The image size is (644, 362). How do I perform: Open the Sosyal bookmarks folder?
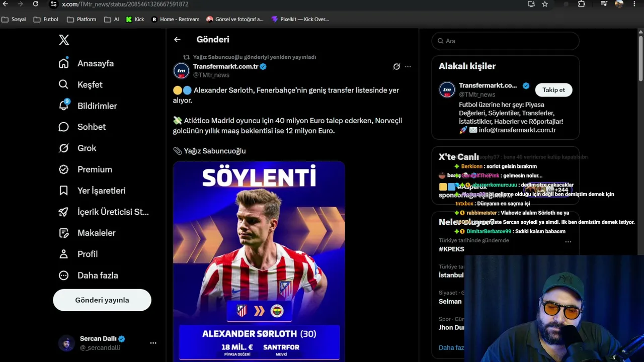click(x=14, y=20)
